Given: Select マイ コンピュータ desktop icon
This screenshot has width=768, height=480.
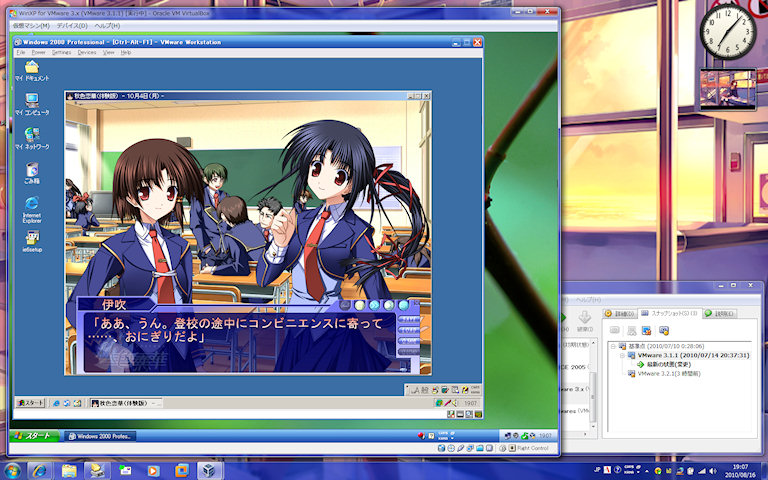Looking at the screenshot, I should (32, 105).
